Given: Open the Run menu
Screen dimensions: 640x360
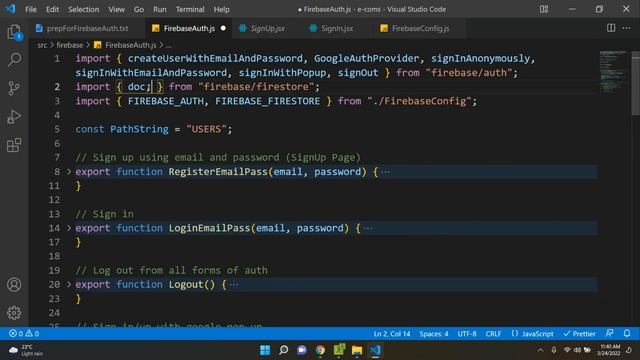Looking at the screenshot, I should tap(160, 9).
